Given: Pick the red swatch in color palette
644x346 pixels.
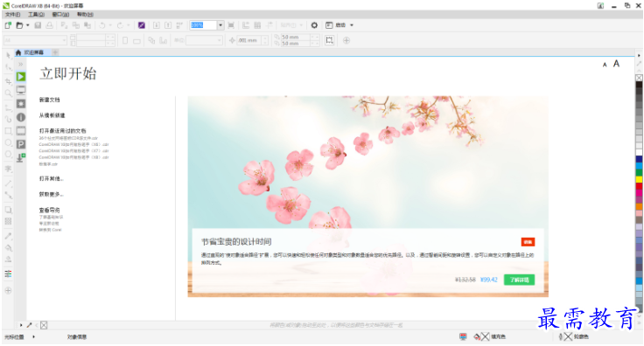Looking at the screenshot, I should (639, 186).
